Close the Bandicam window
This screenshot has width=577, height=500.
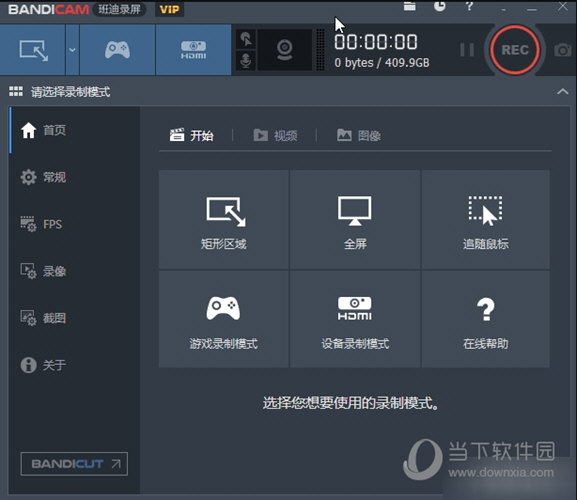point(563,6)
